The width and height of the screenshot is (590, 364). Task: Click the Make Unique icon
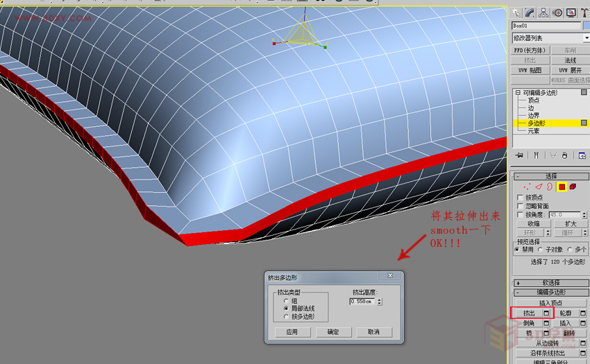(x=553, y=155)
